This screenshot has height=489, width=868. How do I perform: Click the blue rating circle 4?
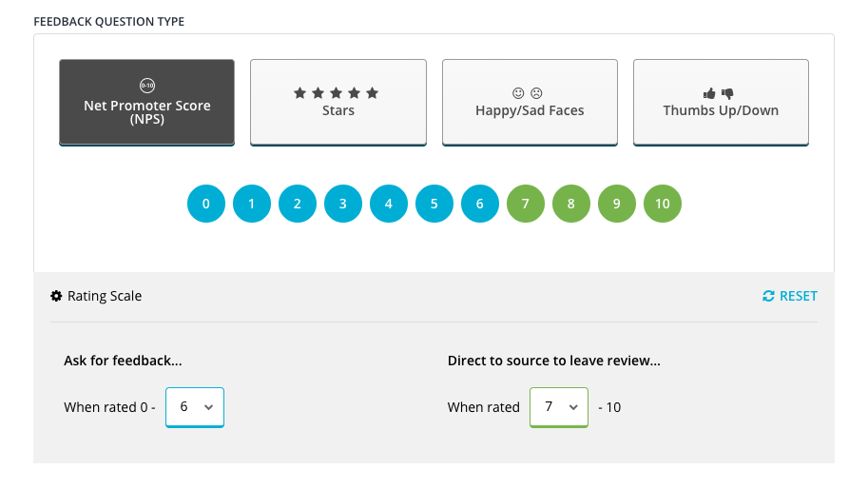point(389,204)
